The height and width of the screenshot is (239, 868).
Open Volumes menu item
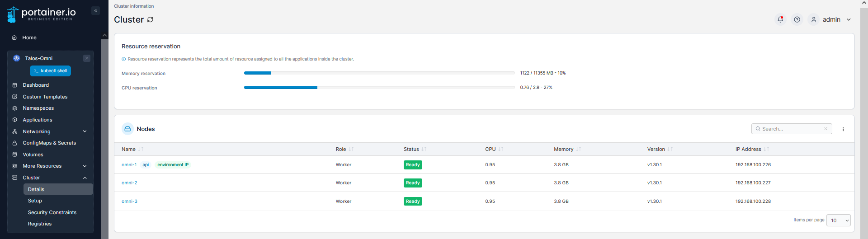coord(33,155)
